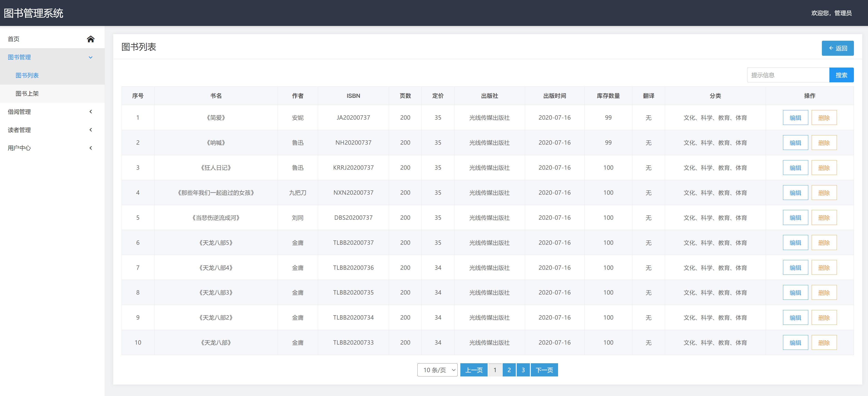Open the 用户中心 sidebar menu
This screenshot has width=868, height=396.
(52, 148)
